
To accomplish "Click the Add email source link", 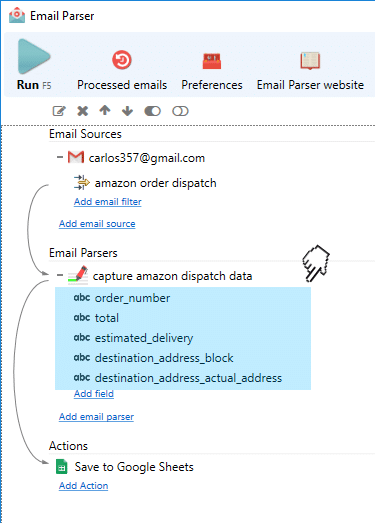I will coord(97,224).
